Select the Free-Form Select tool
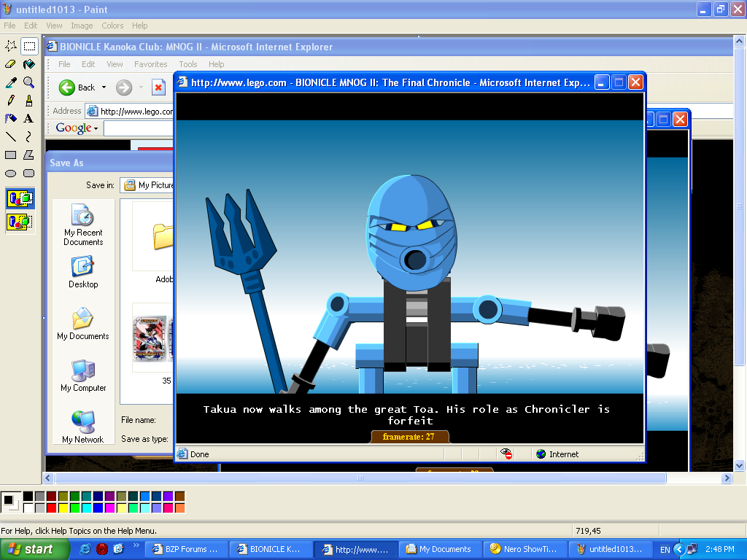Screen dimensions: 747x560 [x=11, y=46]
